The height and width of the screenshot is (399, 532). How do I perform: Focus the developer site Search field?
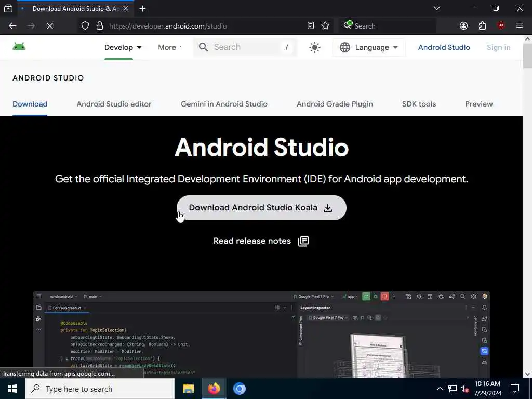pos(245,47)
